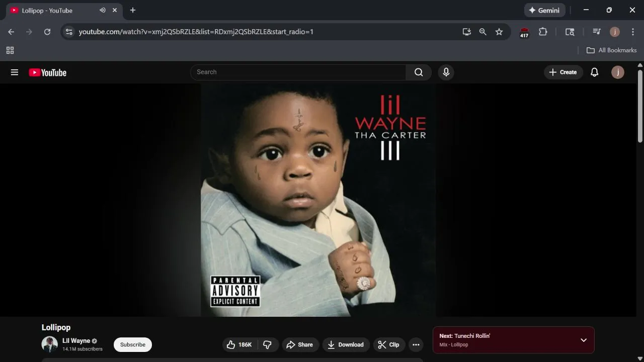644x362 pixels.
Task: Dislike the Lollipop video
Action: [x=268, y=344]
